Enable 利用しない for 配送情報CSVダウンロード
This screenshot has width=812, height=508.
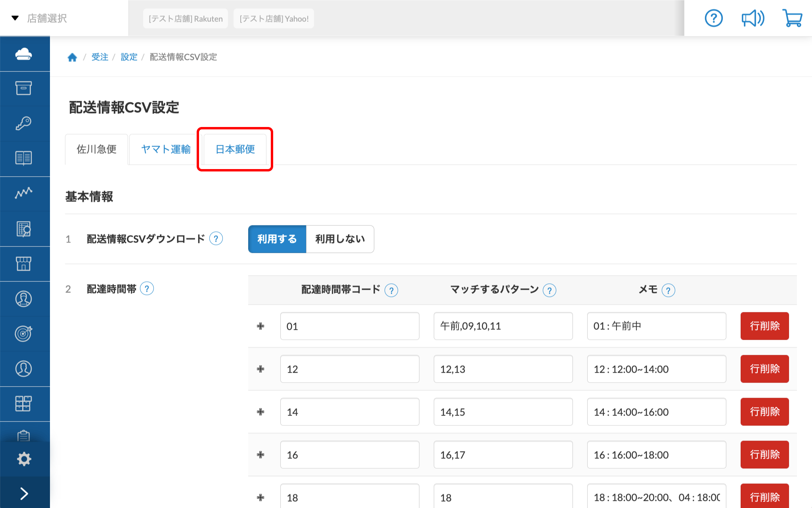click(x=339, y=239)
